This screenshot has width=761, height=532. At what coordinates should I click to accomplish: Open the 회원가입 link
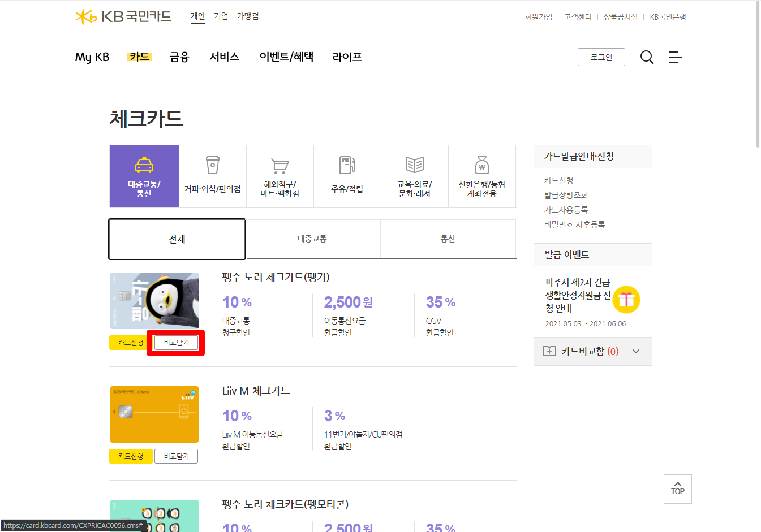pyautogui.click(x=539, y=17)
